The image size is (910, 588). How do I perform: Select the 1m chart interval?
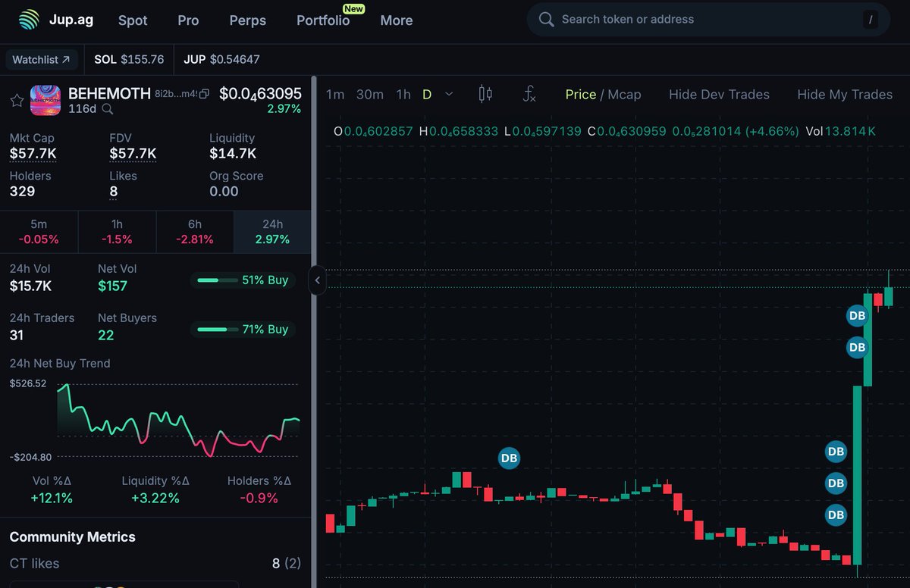(x=335, y=94)
